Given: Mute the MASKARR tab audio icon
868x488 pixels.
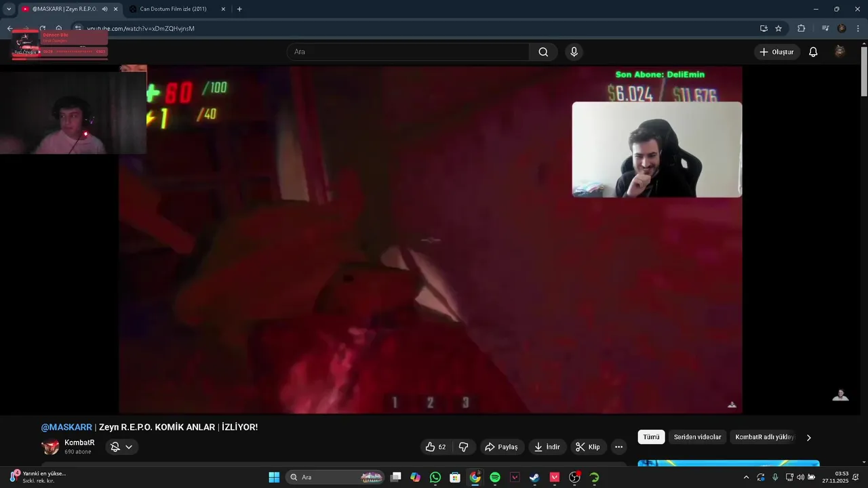Looking at the screenshot, I should click(x=104, y=9).
